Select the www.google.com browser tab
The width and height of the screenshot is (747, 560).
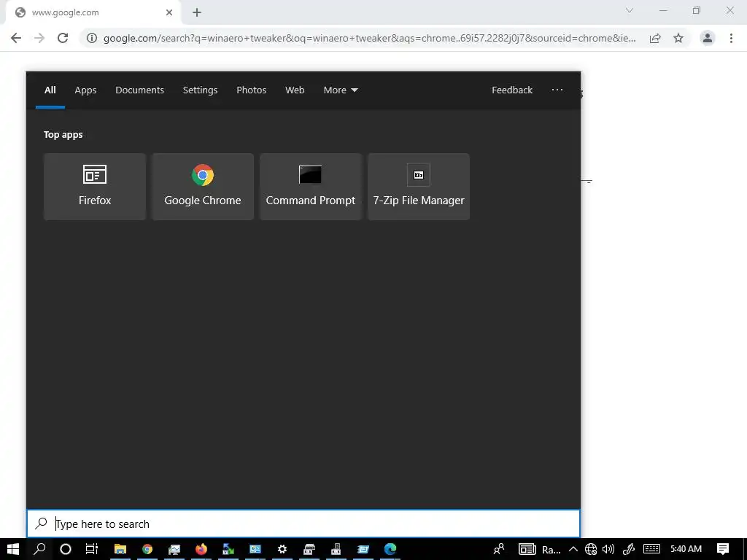(x=93, y=12)
